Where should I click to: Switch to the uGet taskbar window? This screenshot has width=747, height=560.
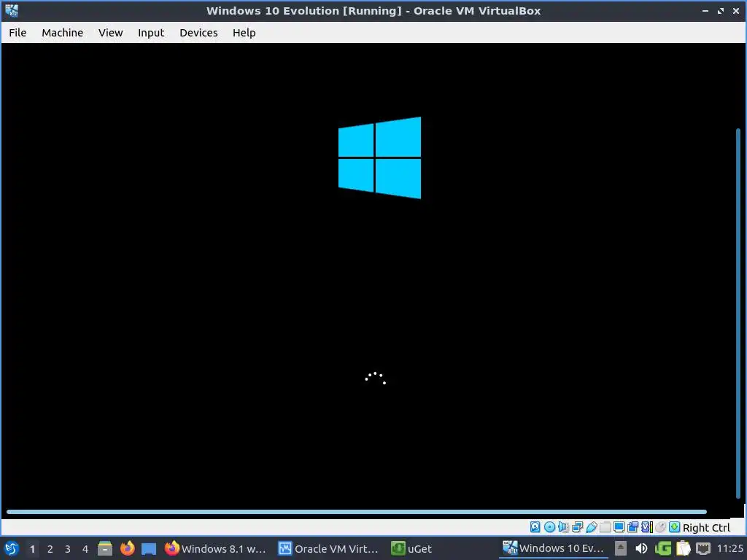[x=411, y=548]
